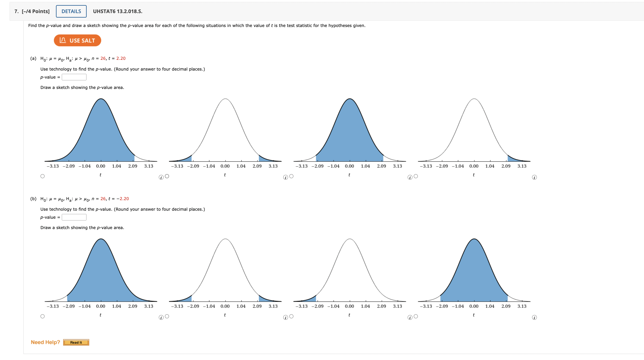Open the DETAILS button for question 7
Image resolution: width=644 pixels, height=360 pixels.
[71, 11]
